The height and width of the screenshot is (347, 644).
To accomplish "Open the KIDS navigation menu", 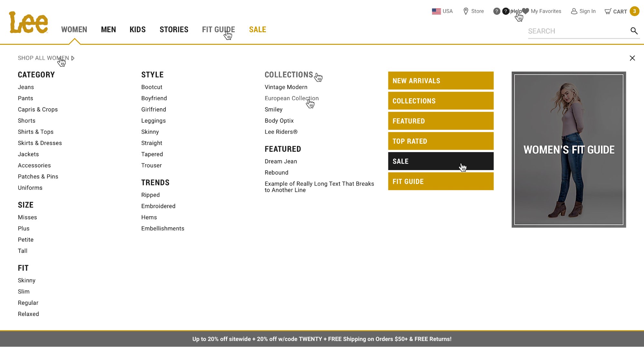I will point(137,30).
